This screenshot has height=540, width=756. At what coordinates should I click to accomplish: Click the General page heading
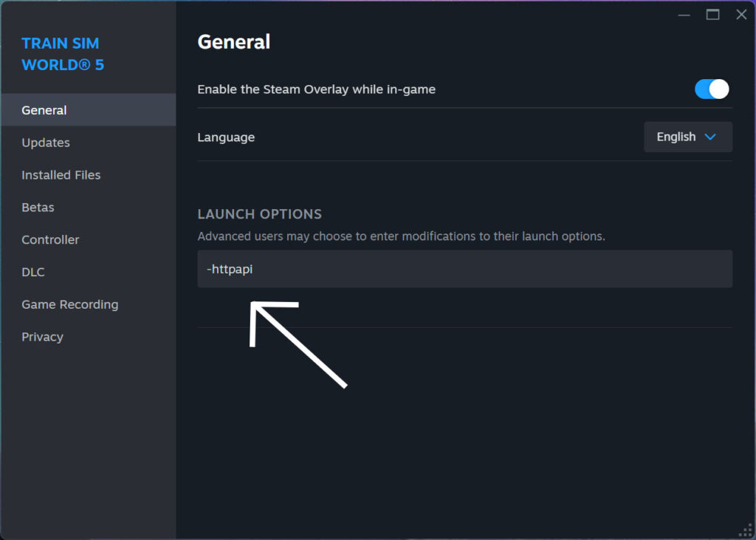coord(234,42)
